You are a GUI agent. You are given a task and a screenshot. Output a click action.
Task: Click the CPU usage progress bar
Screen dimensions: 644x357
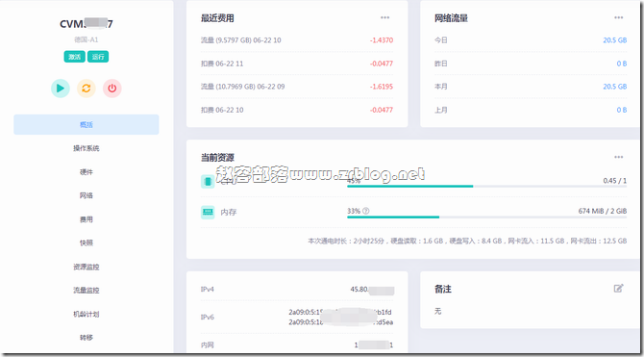pyautogui.click(x=486, y=187)
